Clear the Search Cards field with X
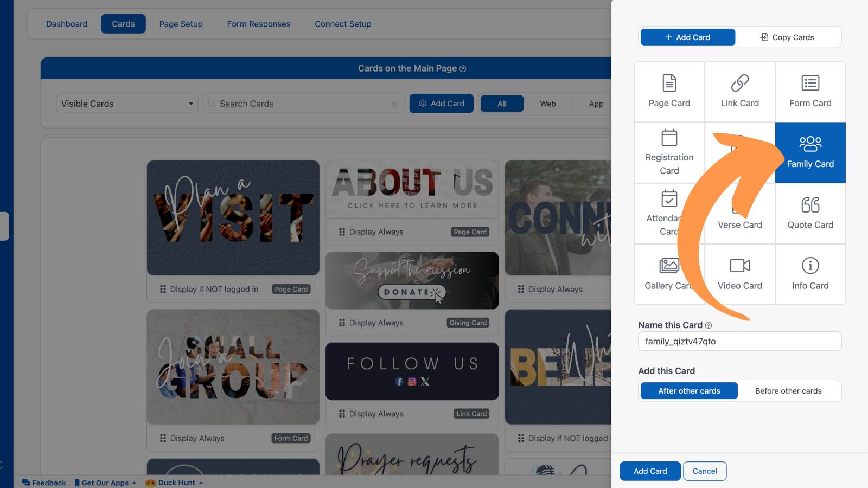The image size is (868, 488). pos(394,104)
